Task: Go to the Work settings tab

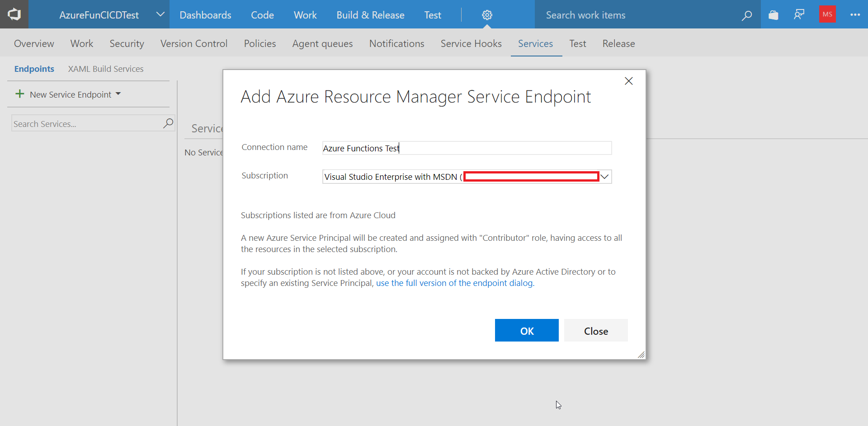Action: pyautogui.click(x=82, y=43)
